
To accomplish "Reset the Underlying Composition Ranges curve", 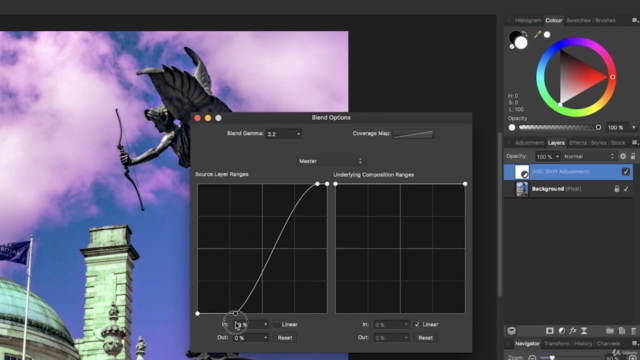I will [425, 338].
